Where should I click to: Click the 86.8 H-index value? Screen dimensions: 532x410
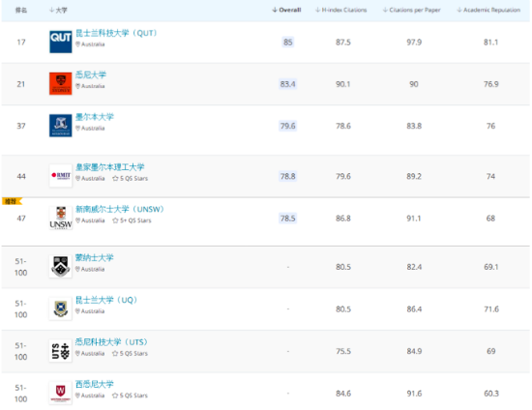click(x=343, y=219)
